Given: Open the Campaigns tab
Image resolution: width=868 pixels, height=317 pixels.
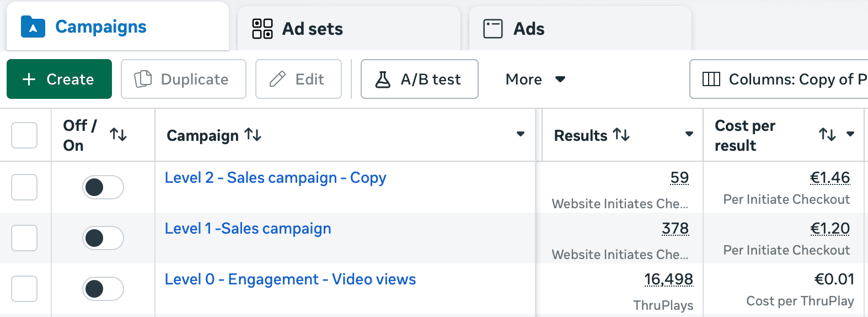Looking at the screenshot, I should coord(117,27).
